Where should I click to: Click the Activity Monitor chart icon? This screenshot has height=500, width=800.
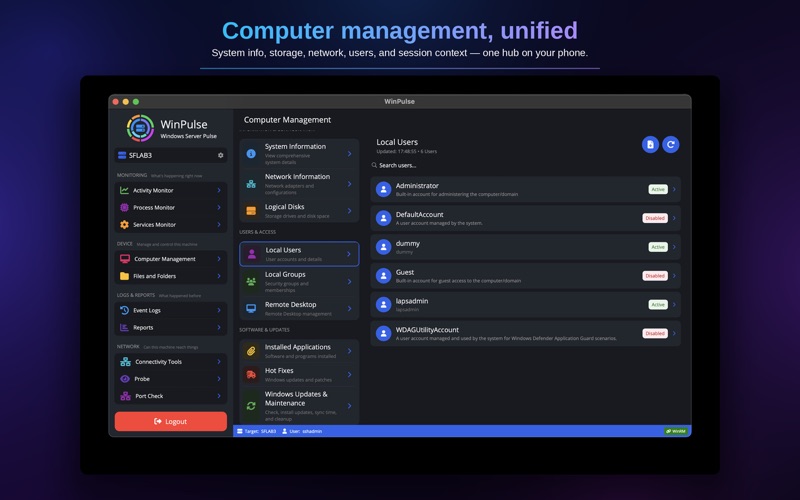[124, 190]
